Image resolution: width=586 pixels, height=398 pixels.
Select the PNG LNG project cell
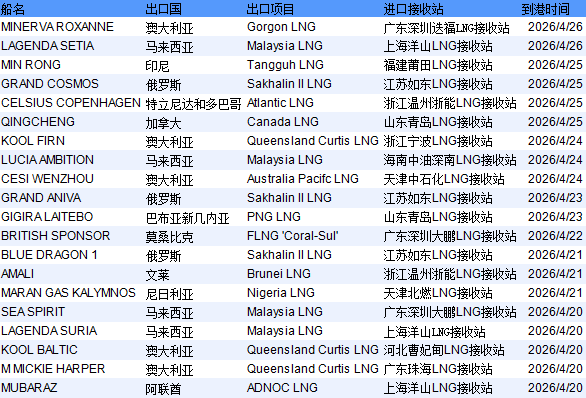click(274, 217)
